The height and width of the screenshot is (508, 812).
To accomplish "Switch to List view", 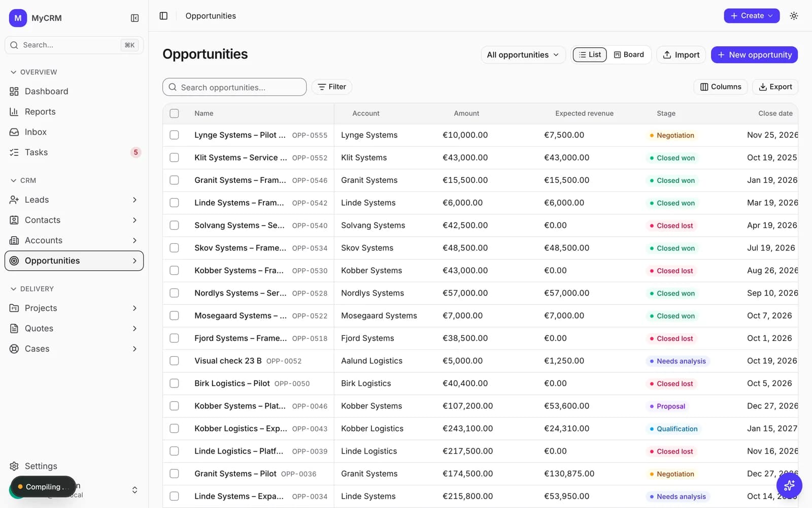I will pyautogui.click(x=590, y=55).
